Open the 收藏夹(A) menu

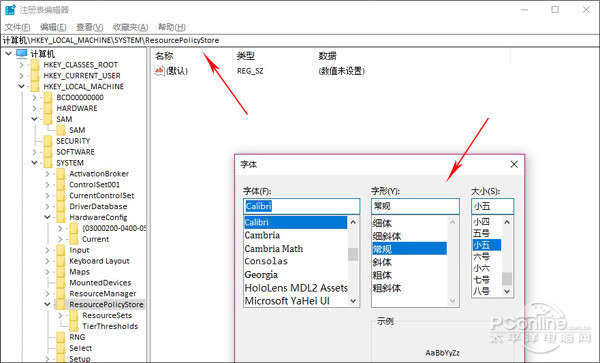click(130, 27)
